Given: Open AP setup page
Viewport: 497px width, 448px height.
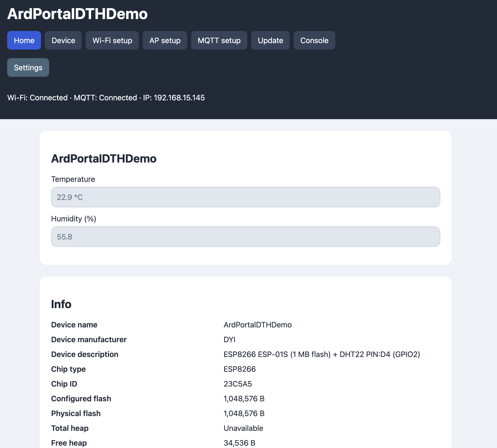Looking at the screenshot, I should click(165, 40).
